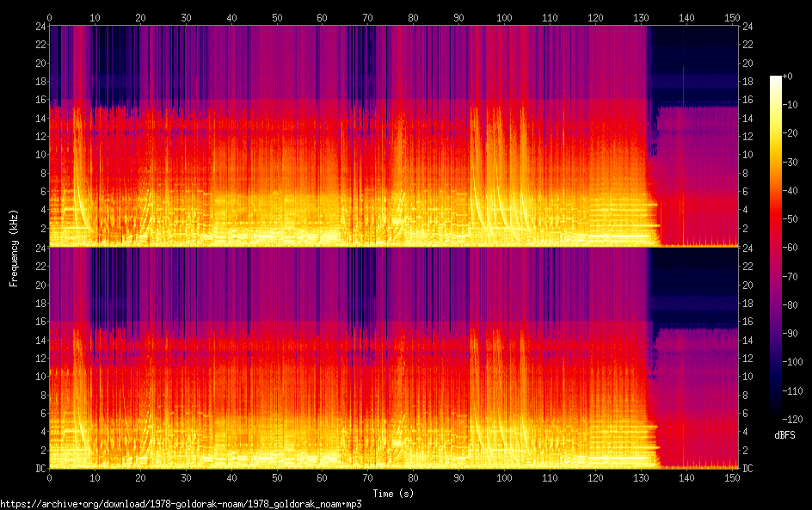Click tick "70" on the bottom time axis
The width and height of the screenshot is (812, 510).
pyautogui.click(x=367, y=478)
